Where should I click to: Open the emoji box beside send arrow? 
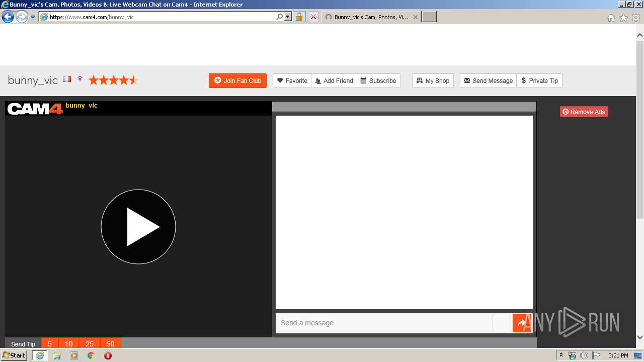tap(502, 323)
